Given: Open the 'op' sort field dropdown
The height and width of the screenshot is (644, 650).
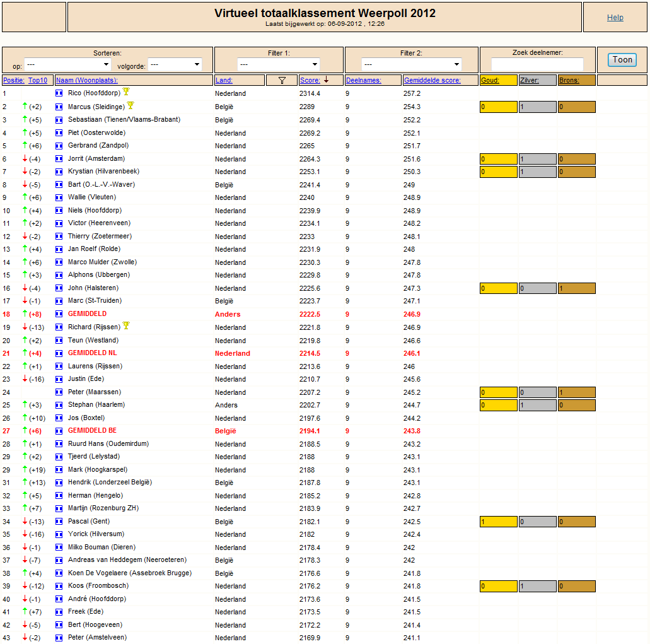Looking at the screenshot, I should pos(68,64).
